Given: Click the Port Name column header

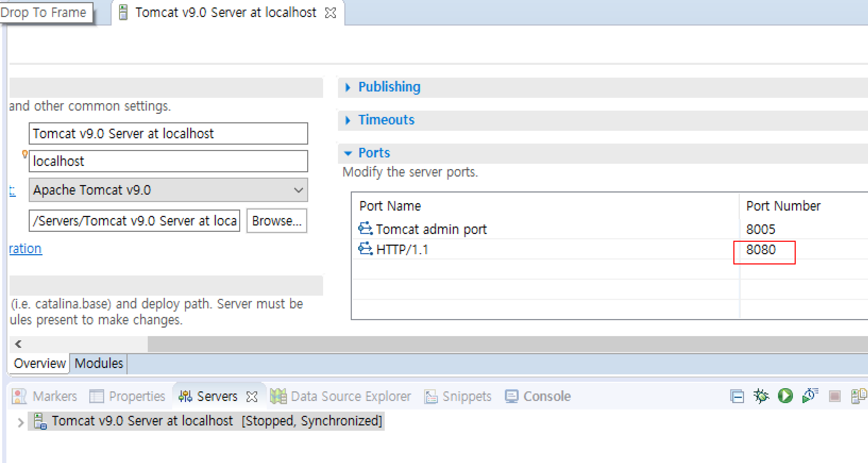Looking at the screenshot, I should (390, 206).
